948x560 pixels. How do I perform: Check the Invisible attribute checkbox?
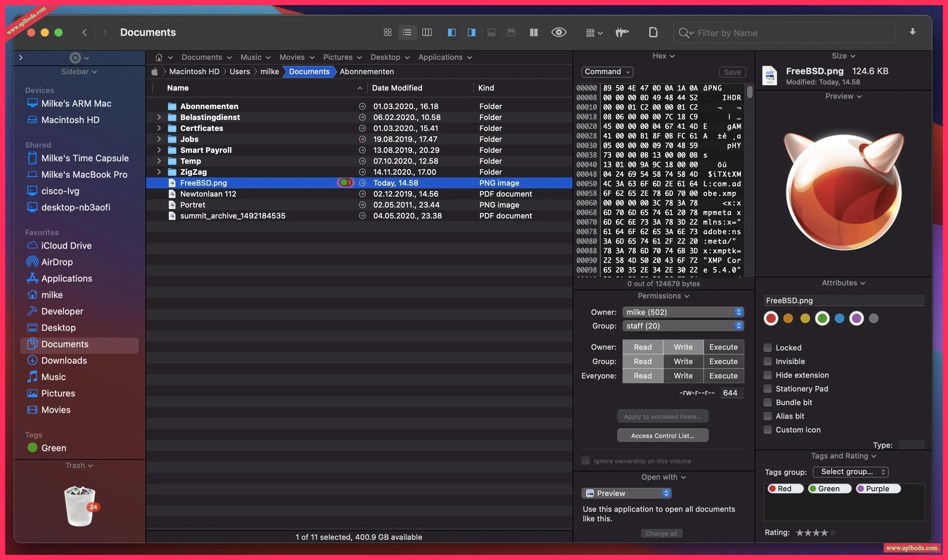[767, 361]
